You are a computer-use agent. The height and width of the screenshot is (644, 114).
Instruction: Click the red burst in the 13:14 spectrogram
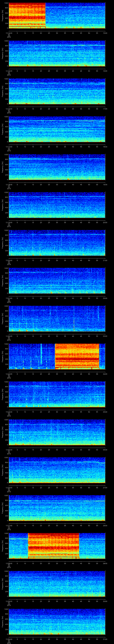click(27, 16)
